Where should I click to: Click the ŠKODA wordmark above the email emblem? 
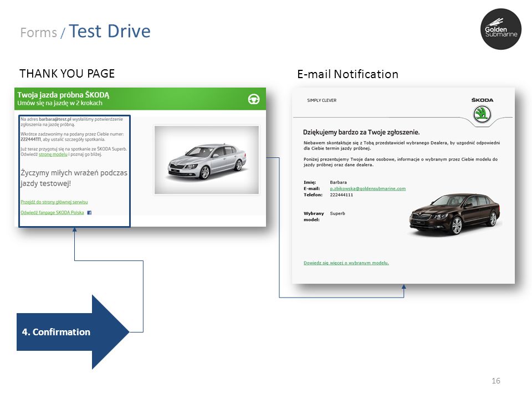point(482,100)
